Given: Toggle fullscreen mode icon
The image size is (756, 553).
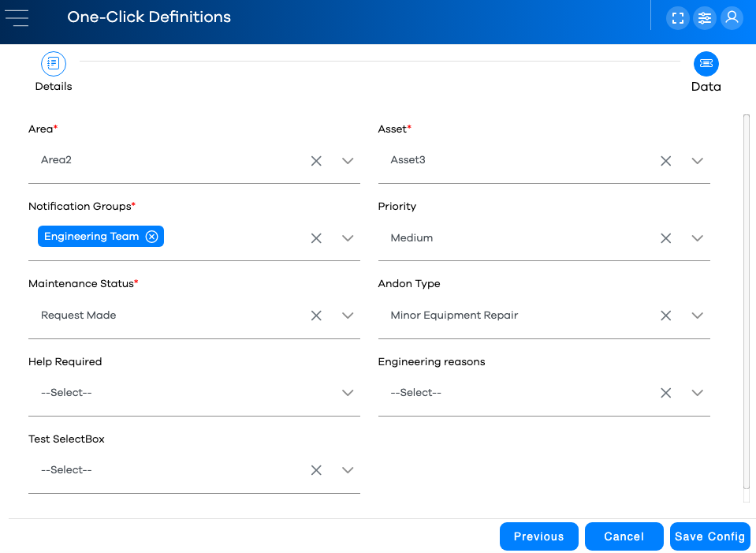Looking at the screenshot, I should pos(678,18).
